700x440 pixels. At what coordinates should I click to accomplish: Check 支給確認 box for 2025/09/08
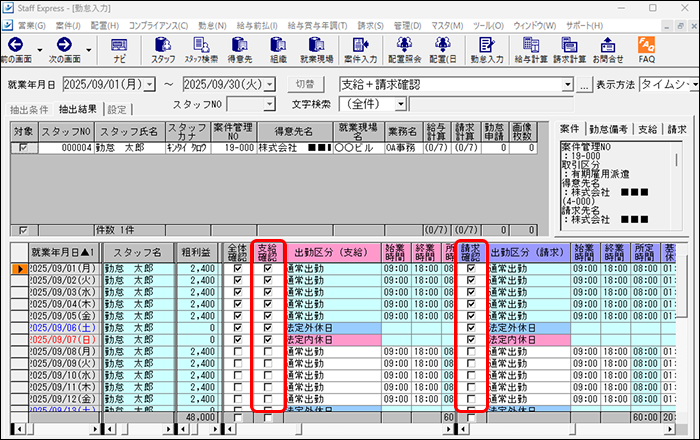coord(267,352)
